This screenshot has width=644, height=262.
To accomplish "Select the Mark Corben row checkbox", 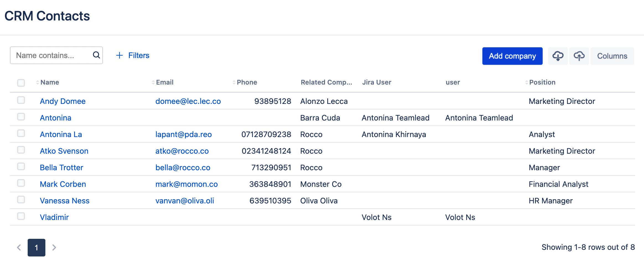I will (x=21, y=183).
